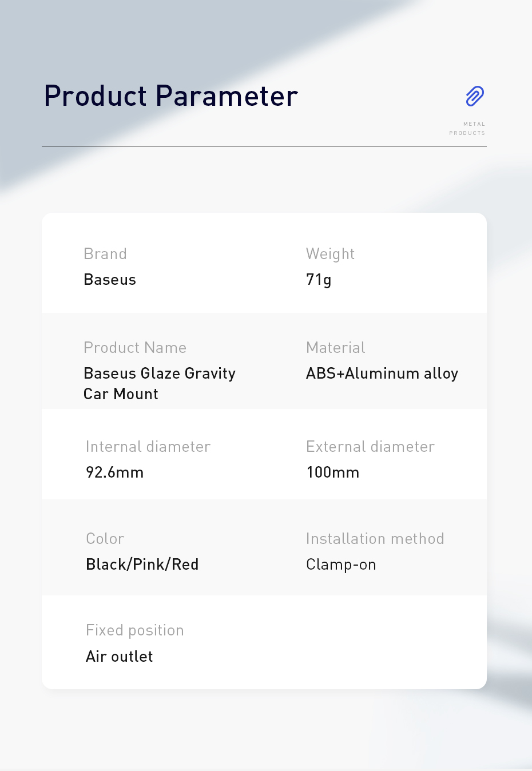This screenshot has height=771, width=532.
Task: Click the Air outlet value
Action: pos(120,657)
